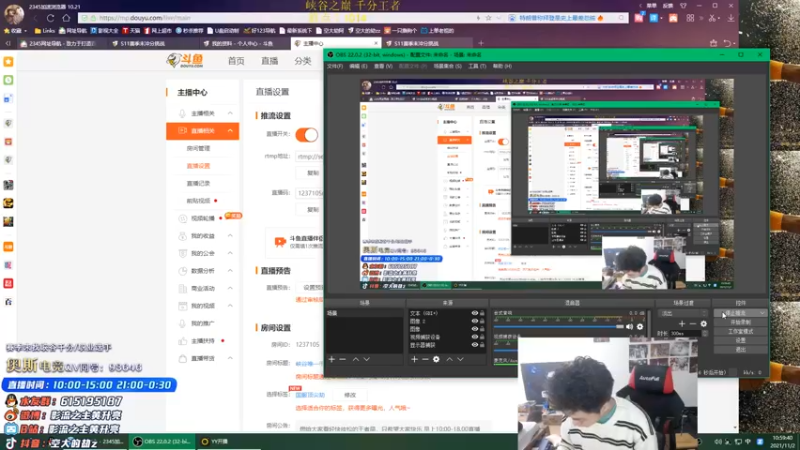
Task: Click 工作室模式 button in OBS controls
Action: click(740, 332)
